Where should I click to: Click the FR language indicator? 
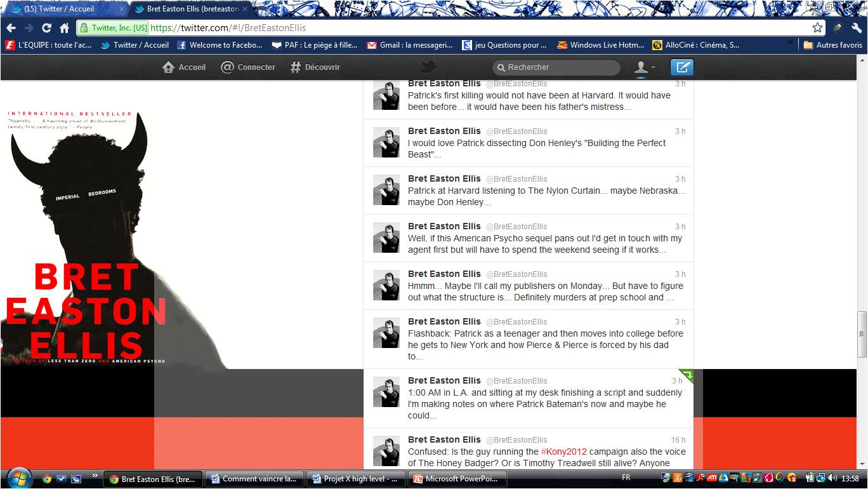tap(626, 478)
